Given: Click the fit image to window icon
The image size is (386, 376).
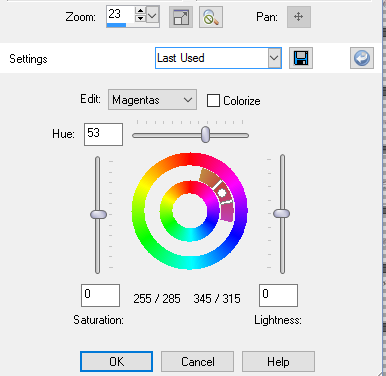Looking at the screenshot, I should click(x=181, y=17).
